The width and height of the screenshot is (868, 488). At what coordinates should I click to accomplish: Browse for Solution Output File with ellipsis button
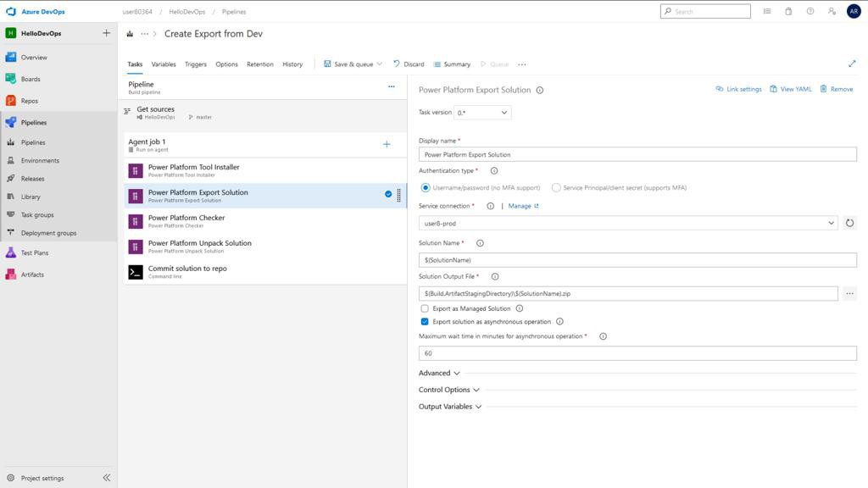(x=849, y=293)
